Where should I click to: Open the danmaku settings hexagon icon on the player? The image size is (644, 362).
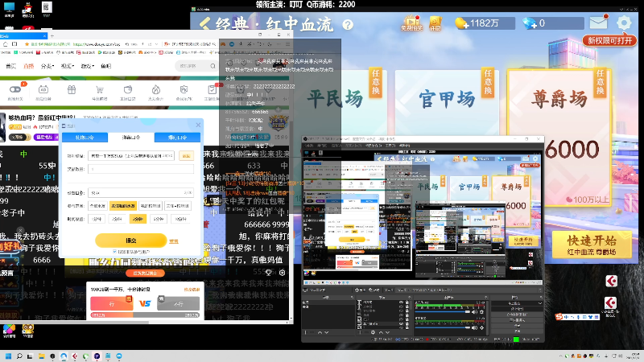[283, 273]
